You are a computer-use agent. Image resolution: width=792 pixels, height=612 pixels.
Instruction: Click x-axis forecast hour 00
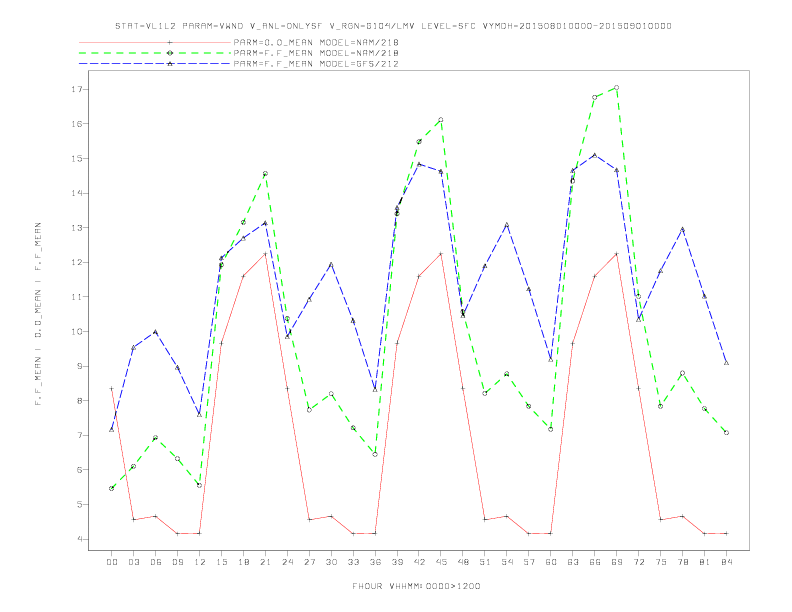pyautogui.click(x=112, y=562)
